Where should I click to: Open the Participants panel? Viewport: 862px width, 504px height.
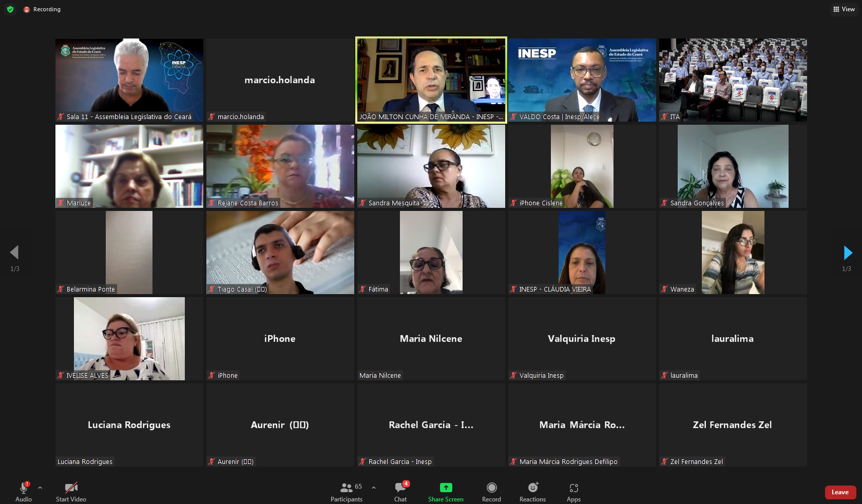point(347,492)
